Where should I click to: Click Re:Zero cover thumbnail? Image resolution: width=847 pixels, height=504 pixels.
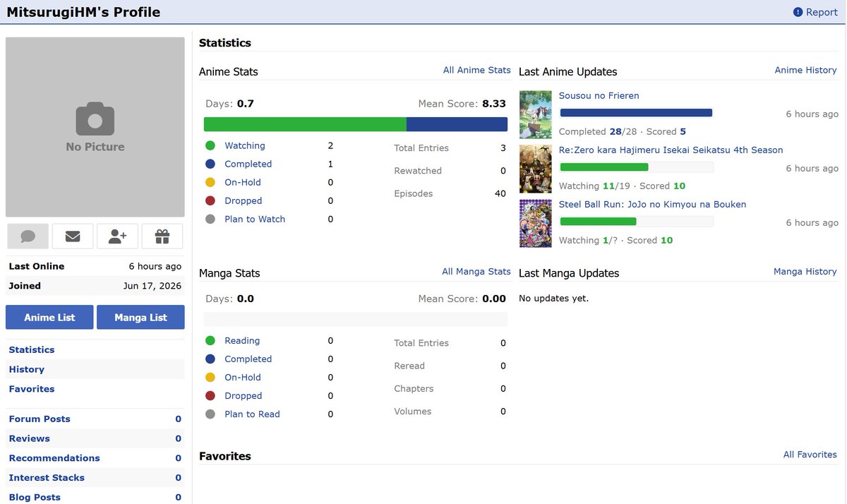pyautogui.click(x=536, y=169)
